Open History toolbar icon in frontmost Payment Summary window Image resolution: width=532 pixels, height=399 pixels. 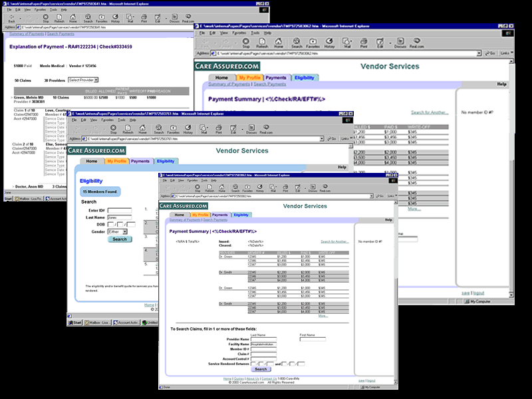tap(260, 188)
